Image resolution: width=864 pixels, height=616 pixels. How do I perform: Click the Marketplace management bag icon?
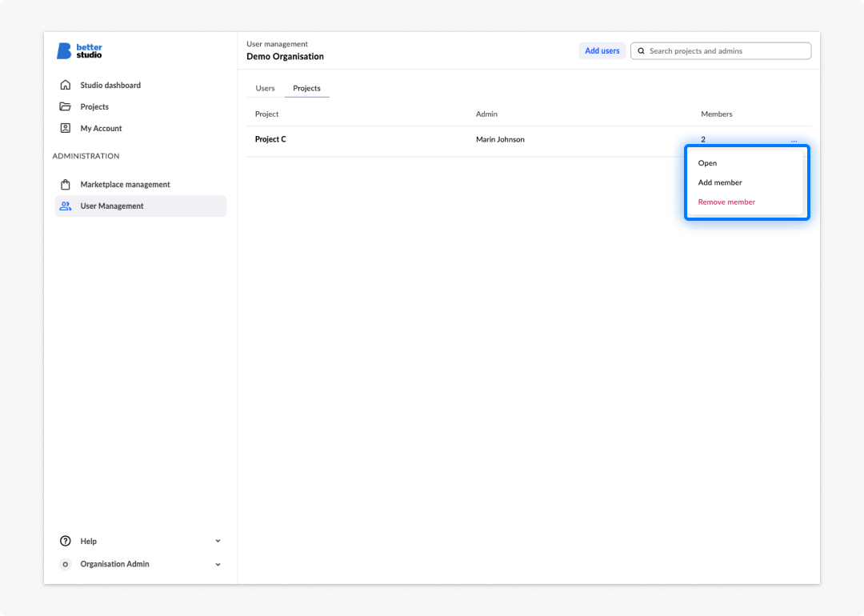(x=66, y=184)
